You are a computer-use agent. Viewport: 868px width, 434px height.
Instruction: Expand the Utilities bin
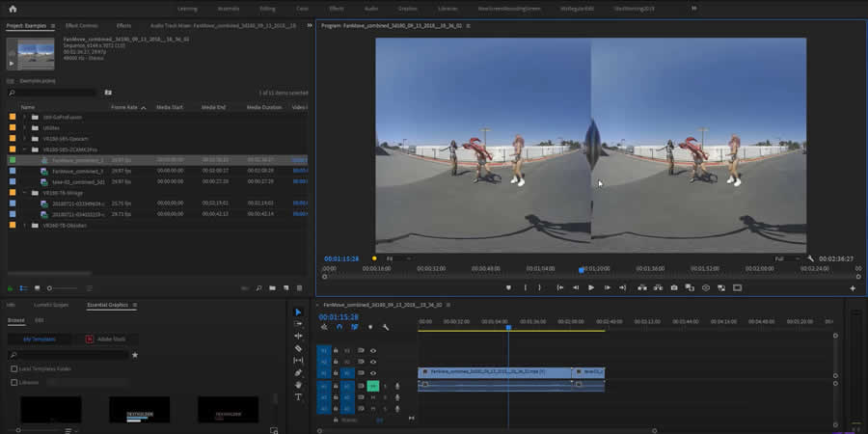(x=25, y=127)
